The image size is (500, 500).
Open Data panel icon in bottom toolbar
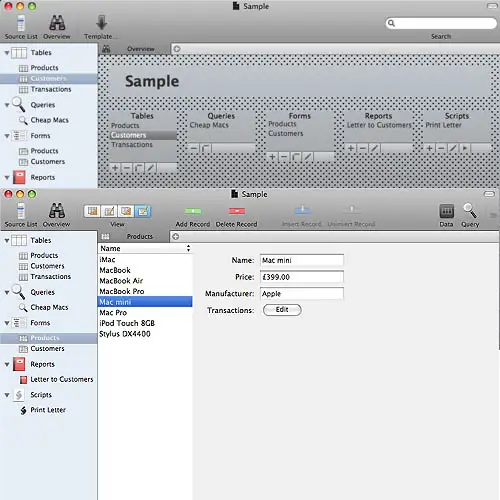[447, 211]
